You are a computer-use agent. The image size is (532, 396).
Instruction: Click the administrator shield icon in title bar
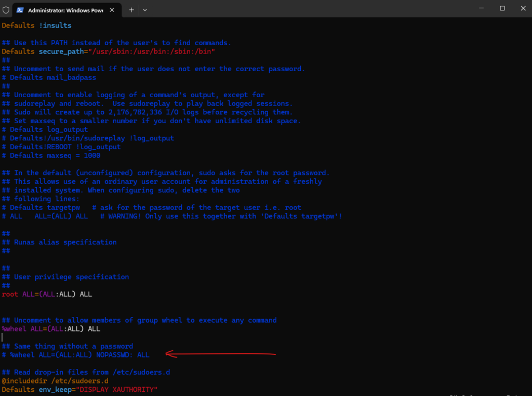[6, 10]
